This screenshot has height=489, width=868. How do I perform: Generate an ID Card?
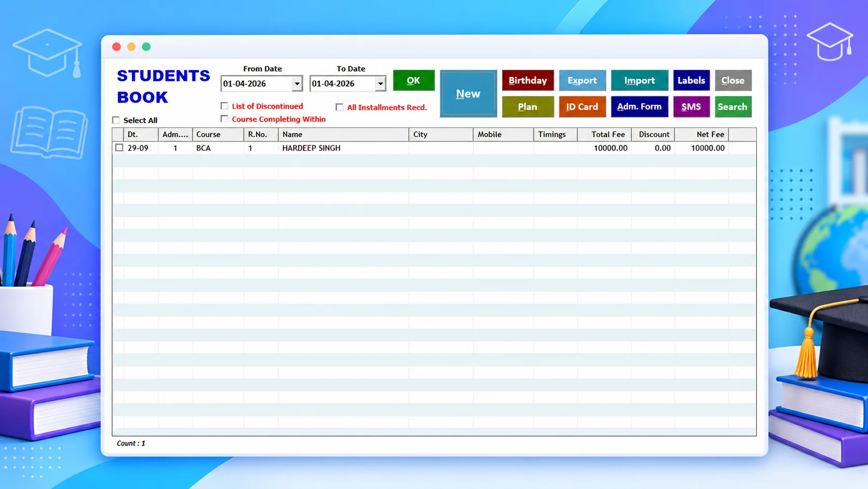582,107
